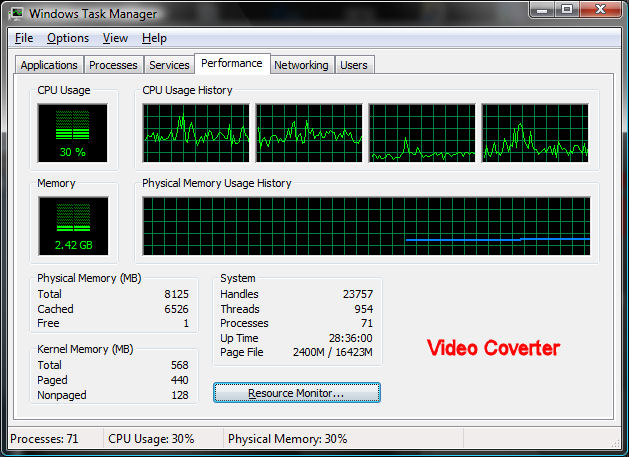
Task: Click the Up Time value 28:36:00
Action: point(351,338)
